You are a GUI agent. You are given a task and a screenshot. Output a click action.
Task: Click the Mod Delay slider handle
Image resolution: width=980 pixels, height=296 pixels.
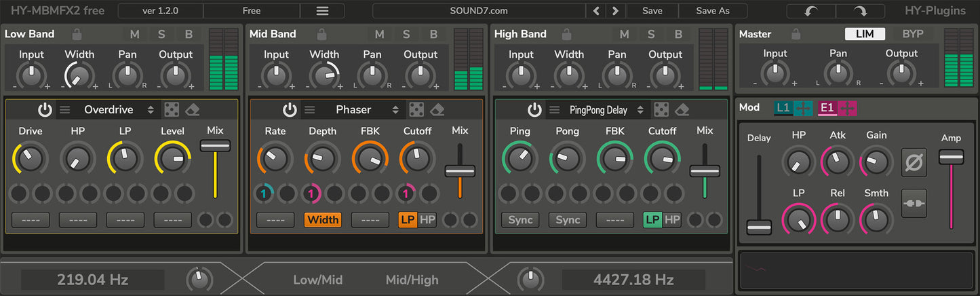759,227
